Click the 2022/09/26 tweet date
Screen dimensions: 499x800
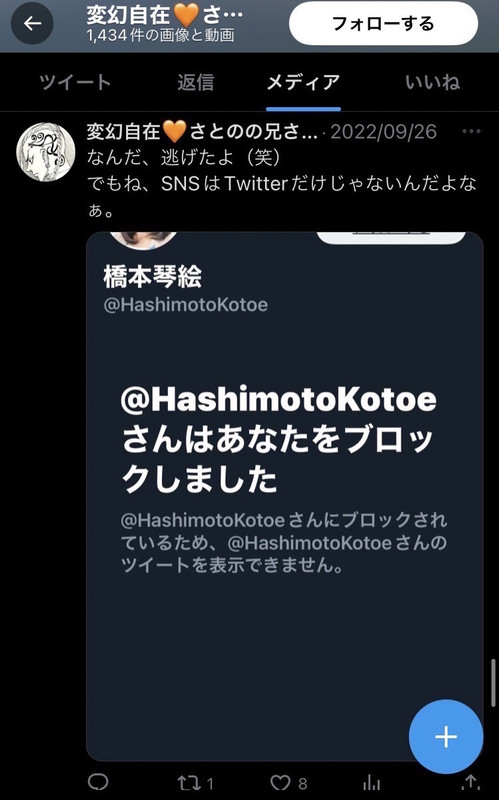coord(384,132)
